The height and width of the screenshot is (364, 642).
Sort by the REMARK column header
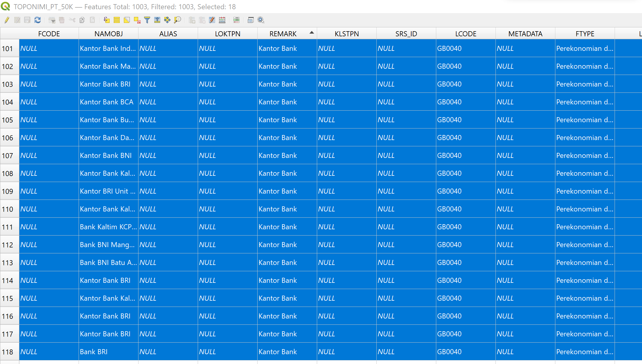point(283,34)
